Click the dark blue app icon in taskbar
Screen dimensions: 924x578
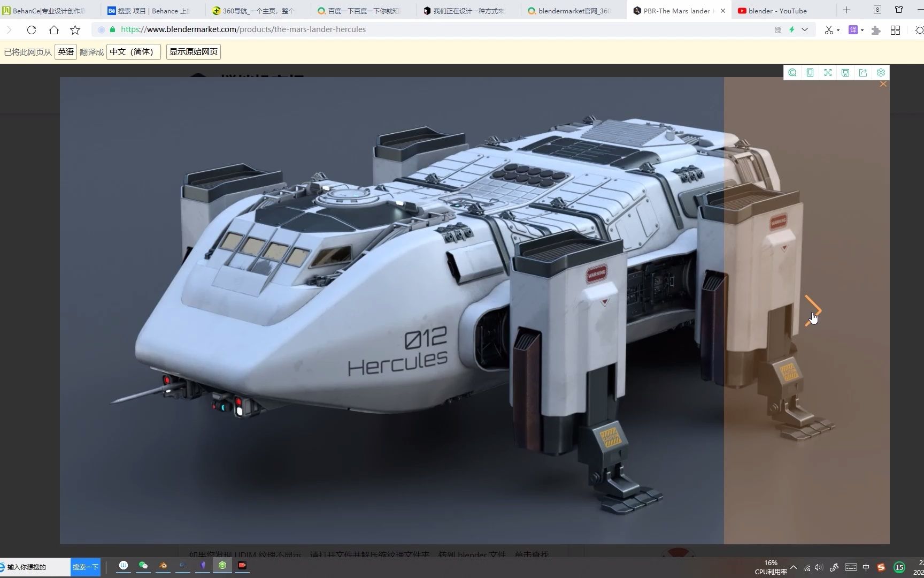183,565
